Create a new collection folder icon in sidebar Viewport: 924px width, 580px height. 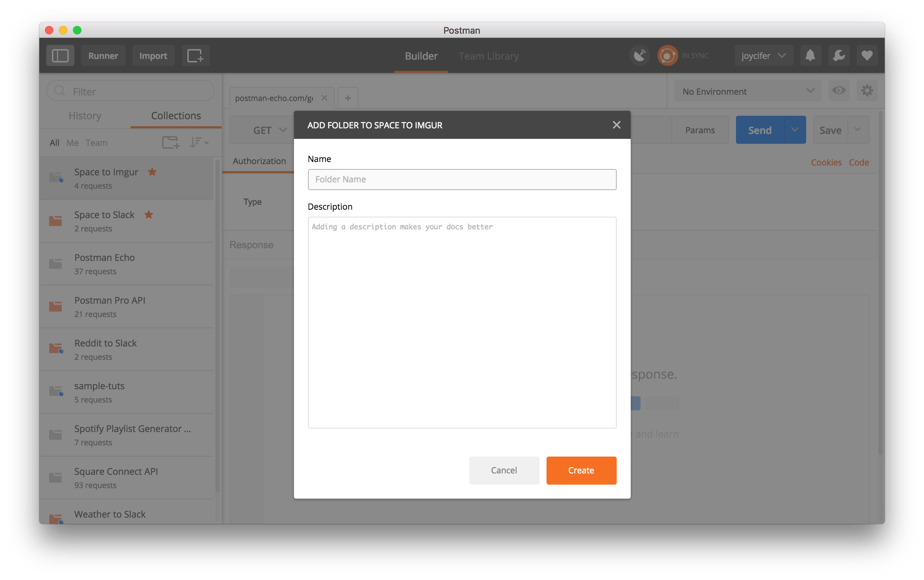click(170, 142)
